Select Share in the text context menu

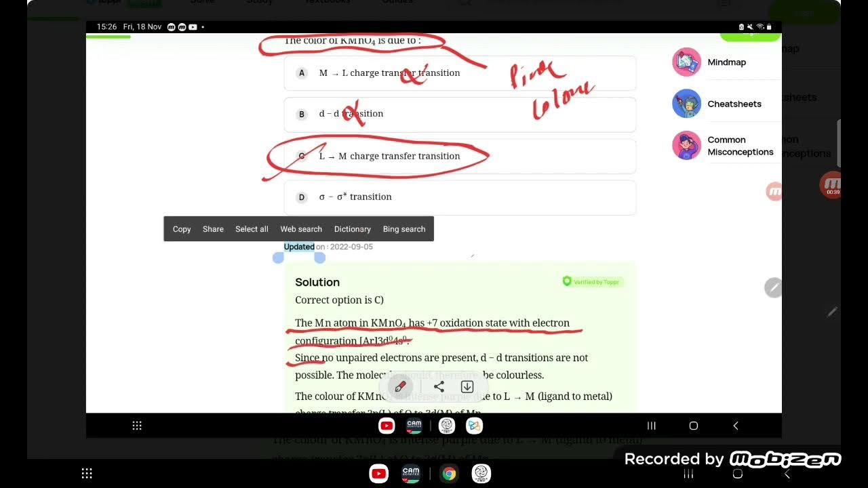pyautogui.click(x=213, y=229)
